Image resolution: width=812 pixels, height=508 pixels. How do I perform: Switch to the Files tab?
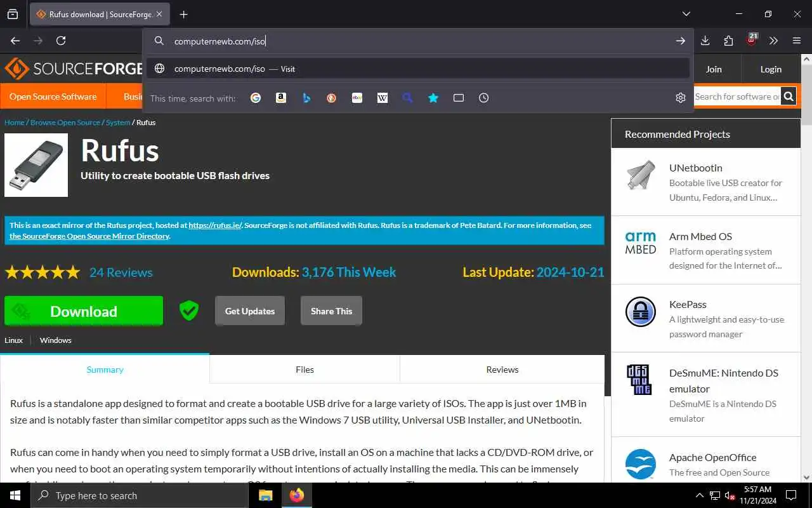click(x=304, y=369)
